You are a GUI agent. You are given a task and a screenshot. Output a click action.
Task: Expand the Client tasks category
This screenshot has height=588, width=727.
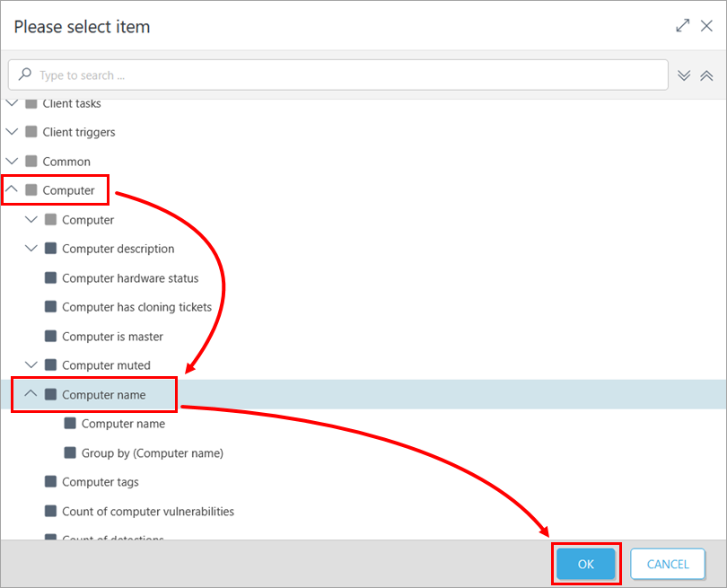pyautogui.click(x=12, y=103)
